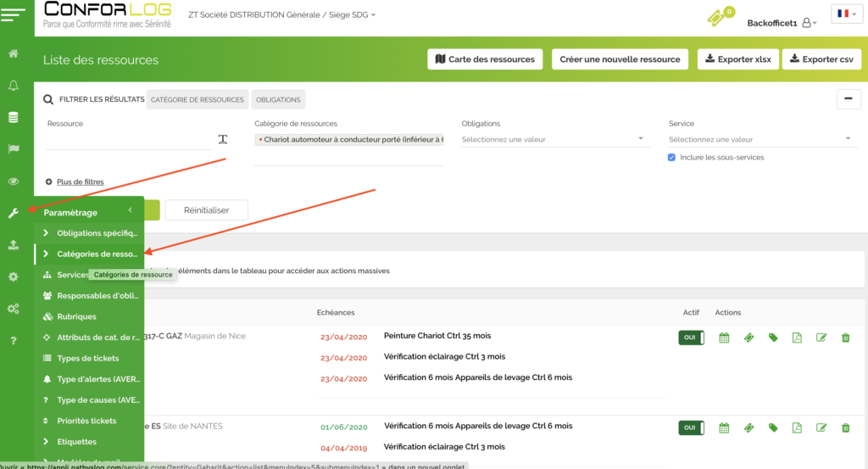Open the Service filter dropdown

point(760,139)
